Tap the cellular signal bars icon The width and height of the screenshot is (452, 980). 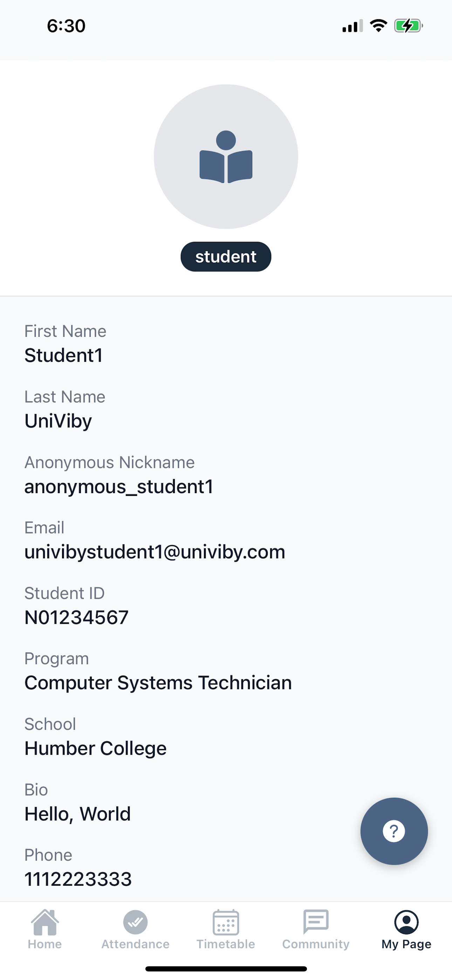tap(352, 26)
